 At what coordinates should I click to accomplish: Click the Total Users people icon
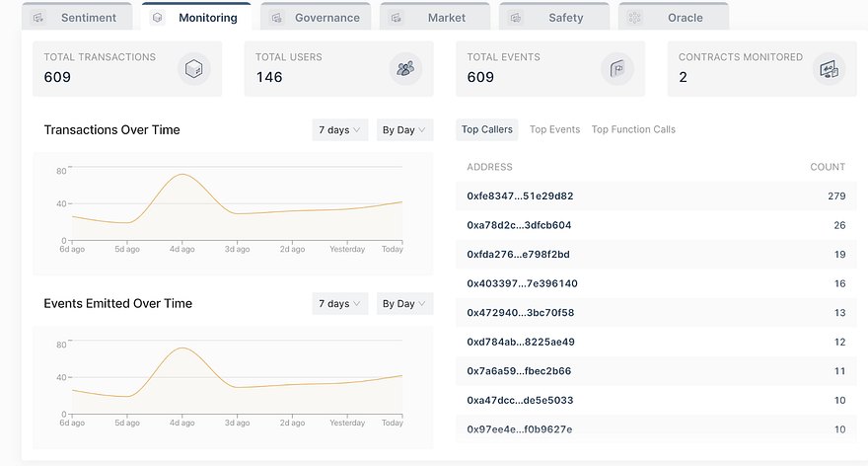pos(405,69)
